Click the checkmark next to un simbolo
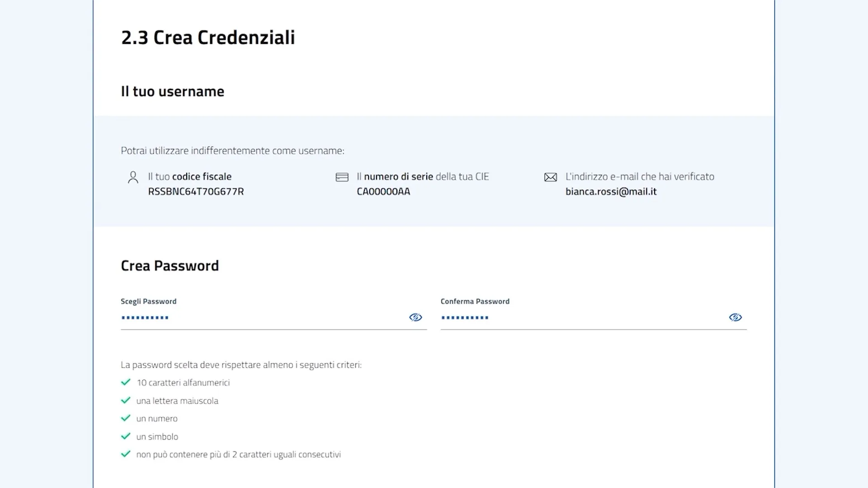This screenshot has width=868, height=488. pyautogui.click(x=126, y=436)
